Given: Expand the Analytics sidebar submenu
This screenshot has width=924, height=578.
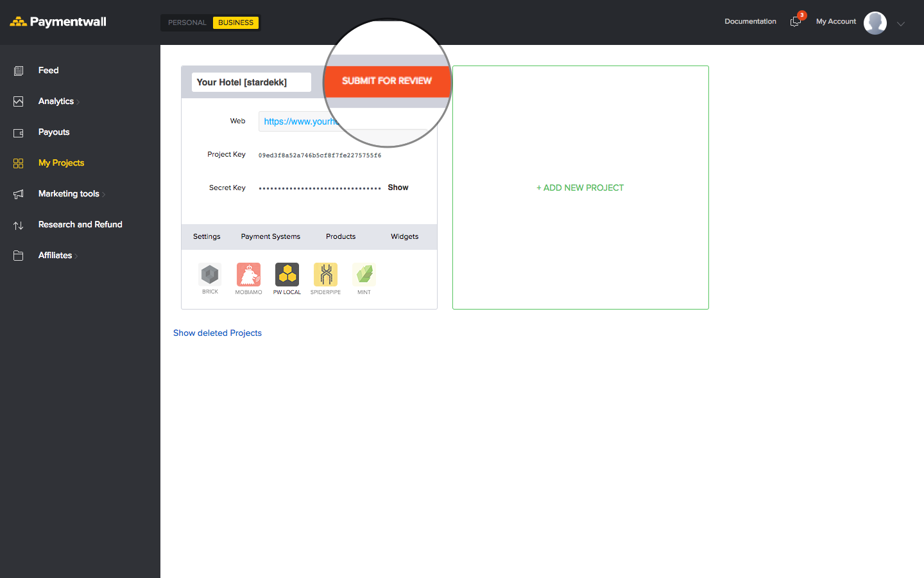Looking at the screenshot, I should (x=58, y=101).
